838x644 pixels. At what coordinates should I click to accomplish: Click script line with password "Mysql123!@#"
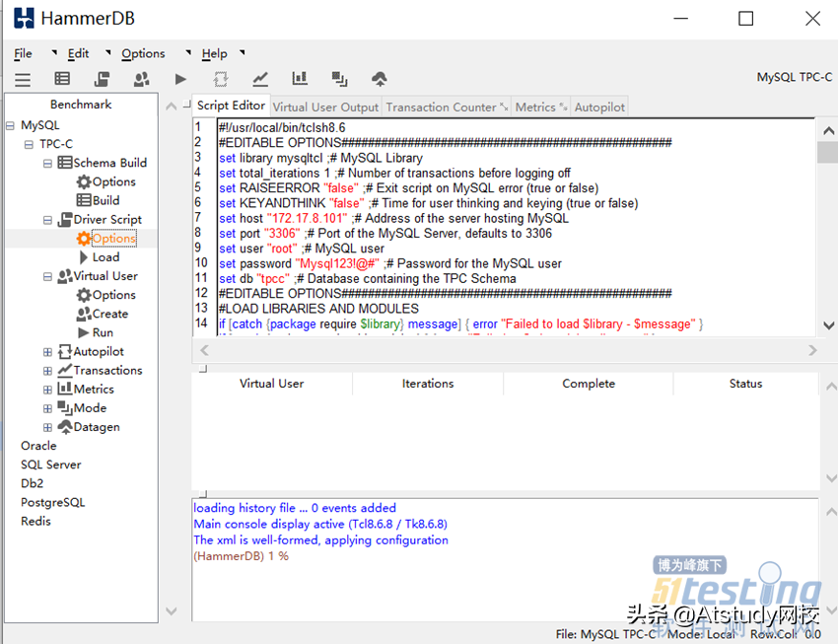click(x=390, y=263)
